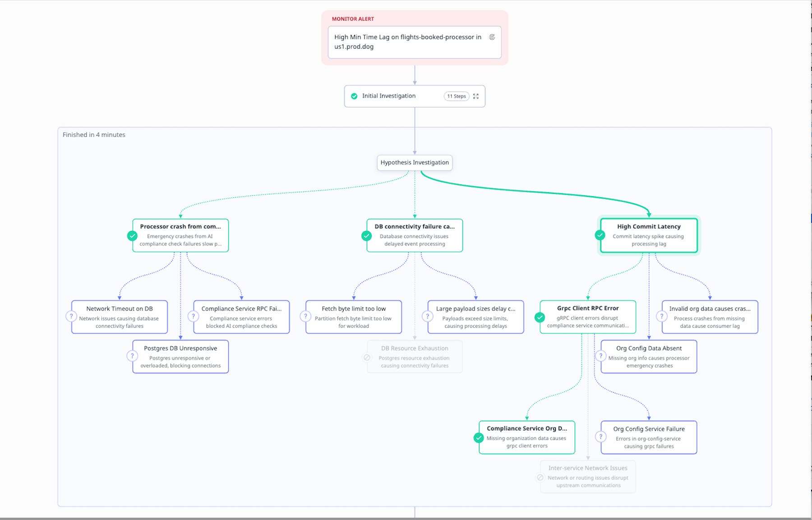Click the refresh icon in the monitor alert card

click(x=492, y=37)
